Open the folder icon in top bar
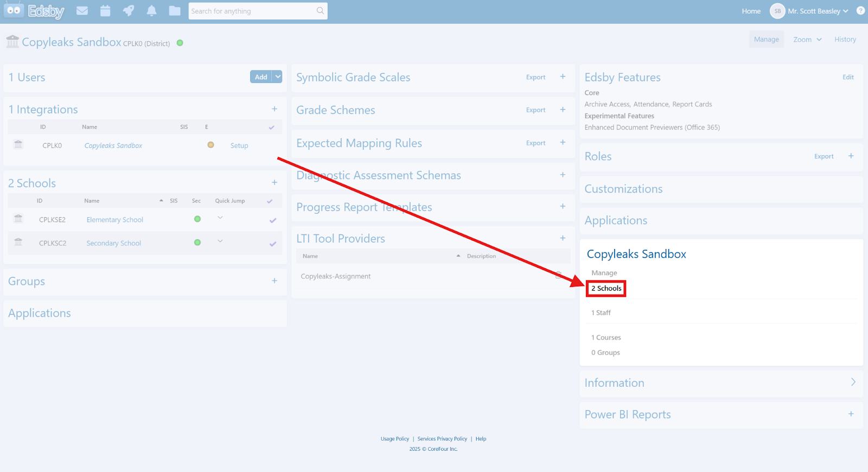Viewport: 868px width, 472px height. (x=175, y=11)
